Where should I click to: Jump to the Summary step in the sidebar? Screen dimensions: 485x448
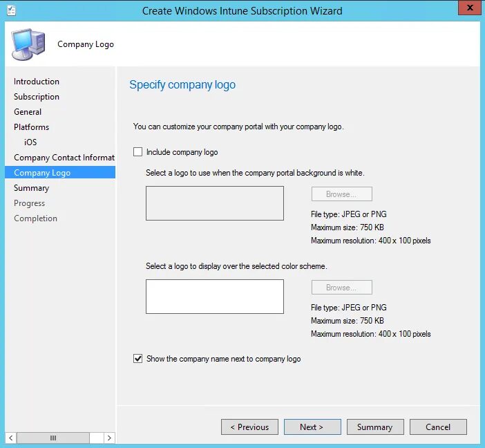click(x=31, y=188)
